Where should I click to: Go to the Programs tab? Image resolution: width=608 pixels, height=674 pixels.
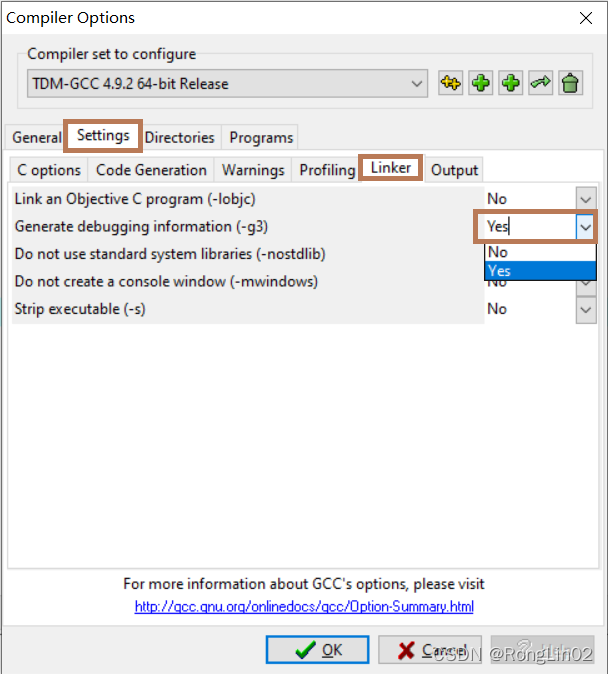261,138
